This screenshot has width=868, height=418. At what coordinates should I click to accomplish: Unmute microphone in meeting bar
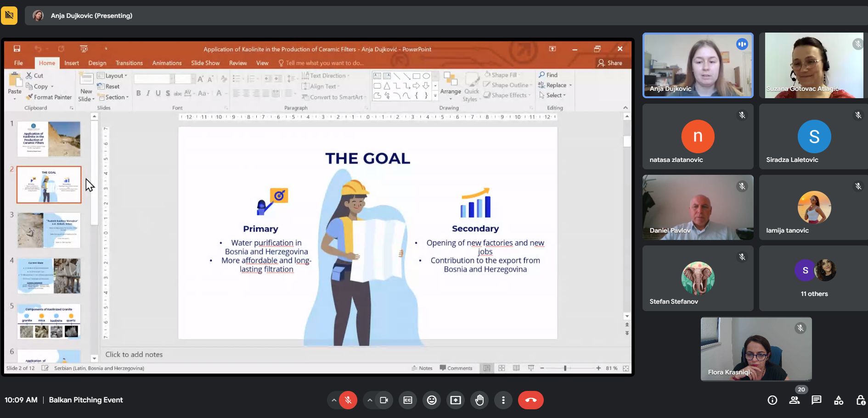348,400
